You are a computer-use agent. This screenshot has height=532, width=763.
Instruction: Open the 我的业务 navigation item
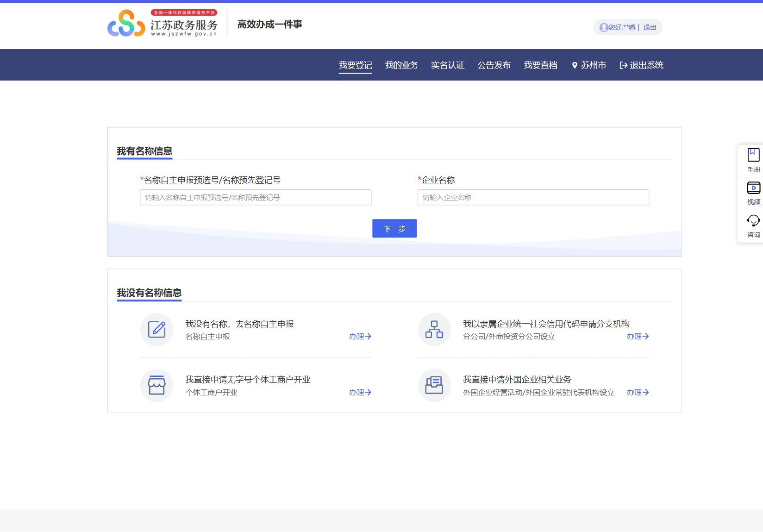tap(401, 65)
